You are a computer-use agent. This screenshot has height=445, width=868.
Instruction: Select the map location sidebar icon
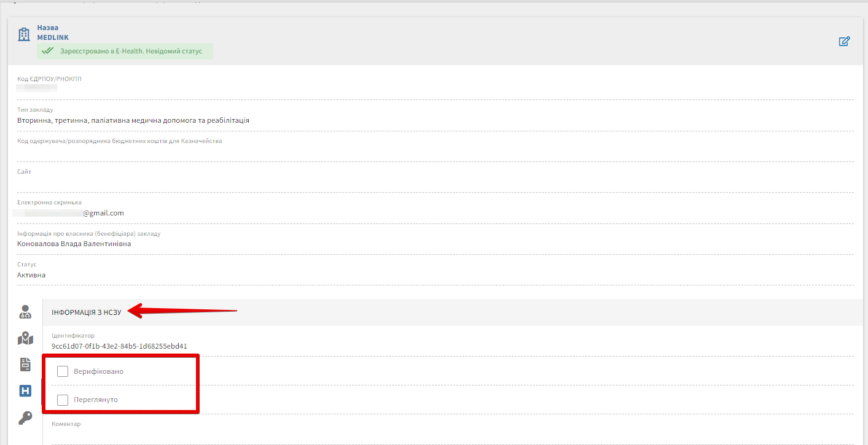pyautogui.click(x=25, y=338)
